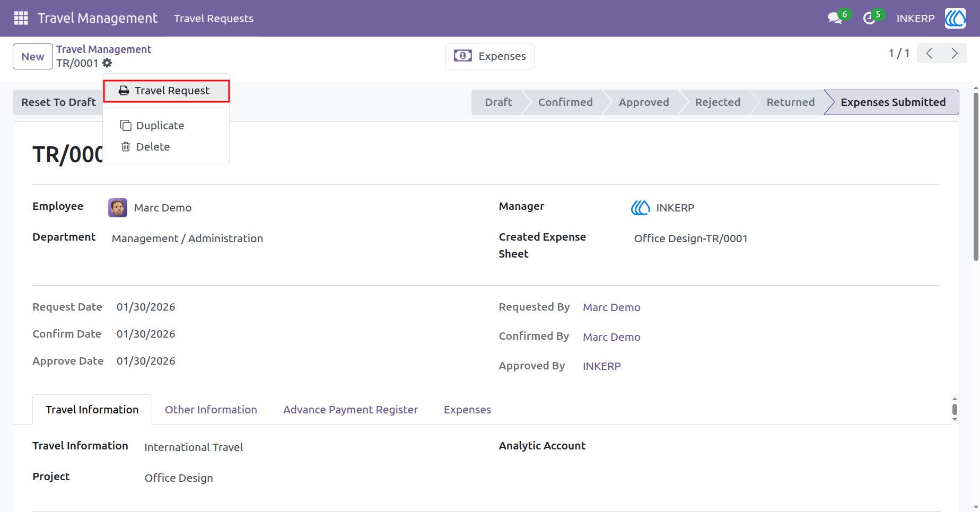Click the Confirmed status stage
The height and width of the screenshot is (512, 980).
pyautogui.click(x=565, y=102)
